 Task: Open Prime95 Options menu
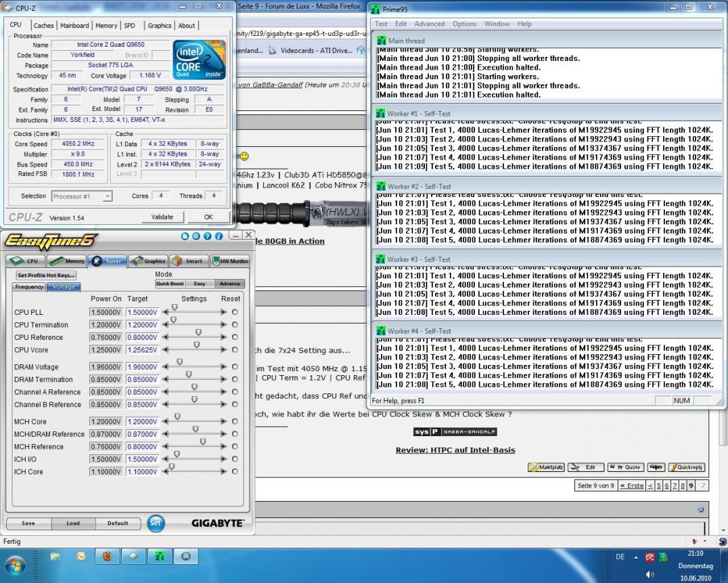tap(464, 24)
